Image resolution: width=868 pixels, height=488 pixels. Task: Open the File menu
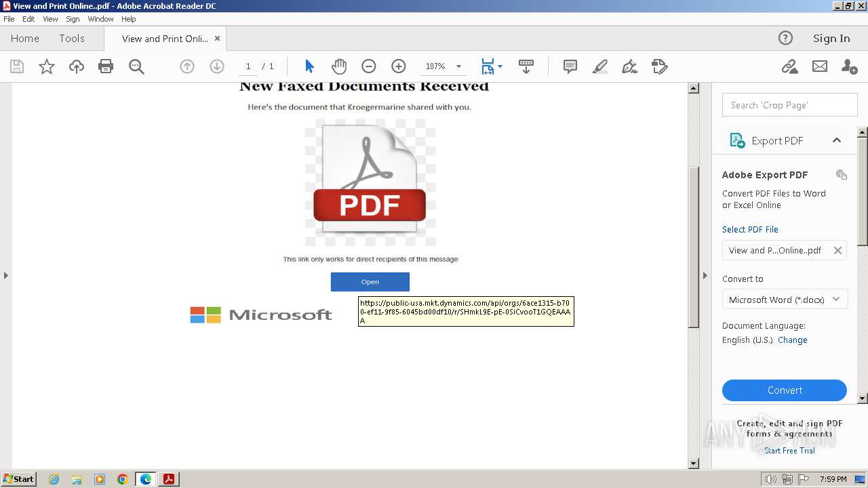[9, 19]
